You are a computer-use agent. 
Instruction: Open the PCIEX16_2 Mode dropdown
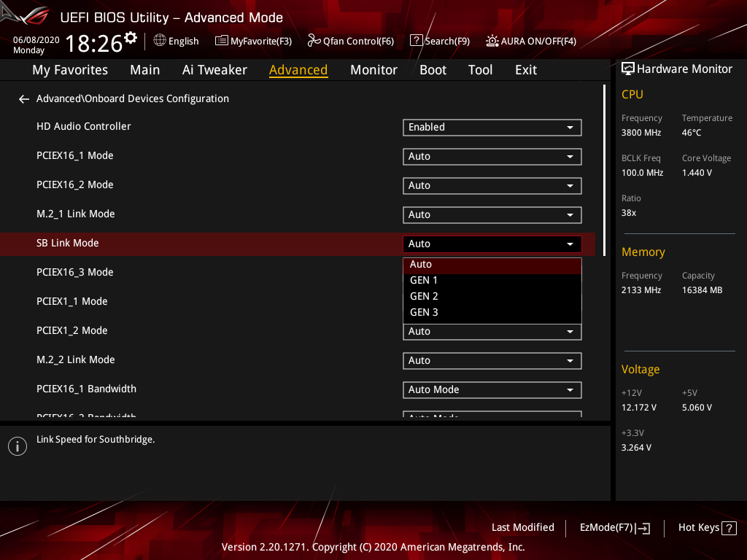(492, 186)
